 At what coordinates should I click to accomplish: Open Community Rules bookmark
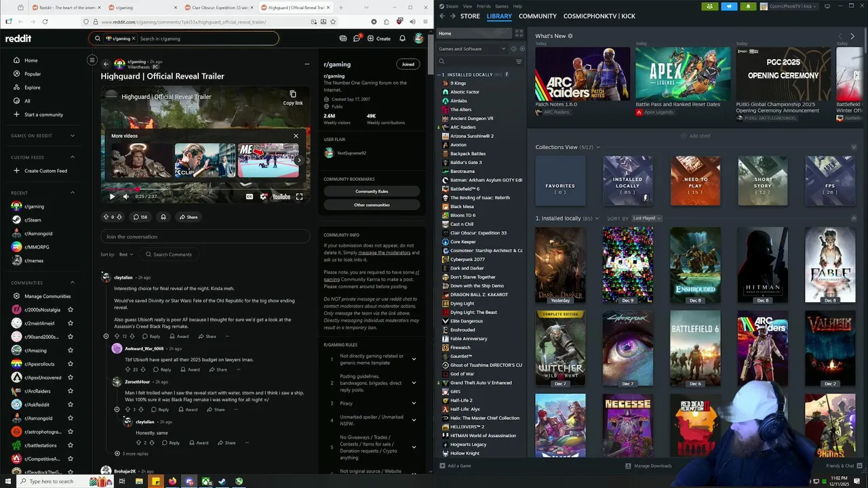click(372, 191)
